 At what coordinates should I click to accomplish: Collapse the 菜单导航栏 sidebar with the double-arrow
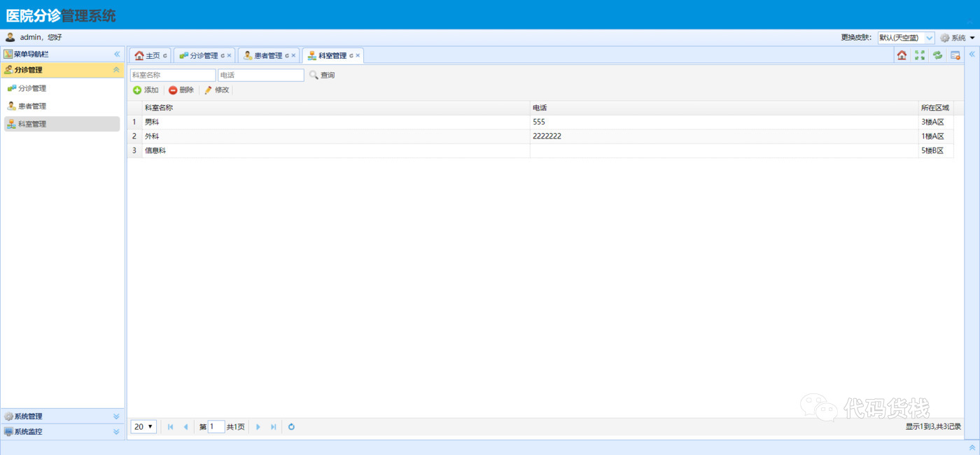pyautogui.click(x=117, y=54)
